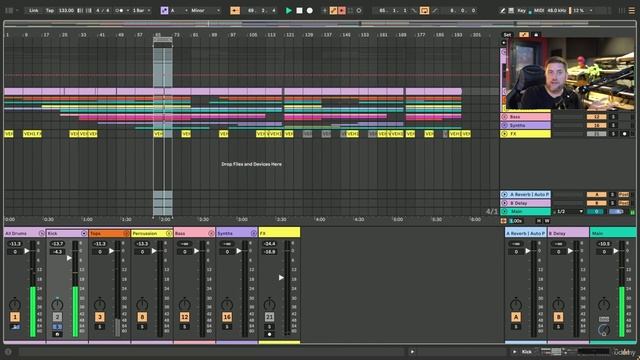Toggle the Metronome icon
This screenshot has height=360, width=640.
pyautogui.click(x=120, y=11)
